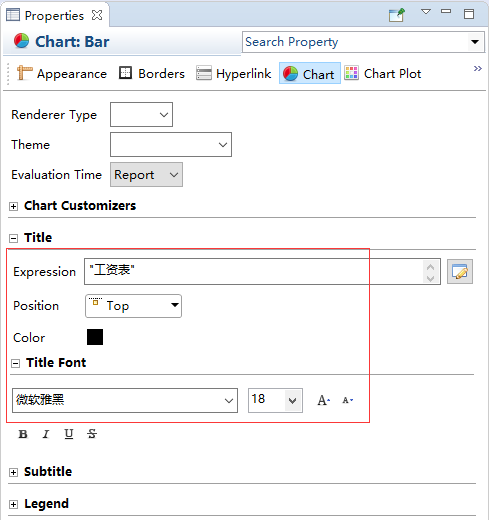Open the view menu triangle

point(426,12)
